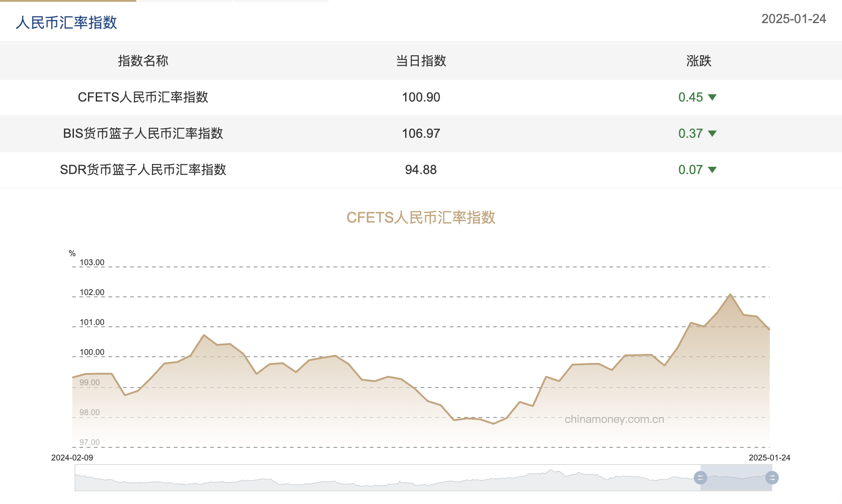
Task: Click the down arrow beside 0.37
Action: click(712, 134)
